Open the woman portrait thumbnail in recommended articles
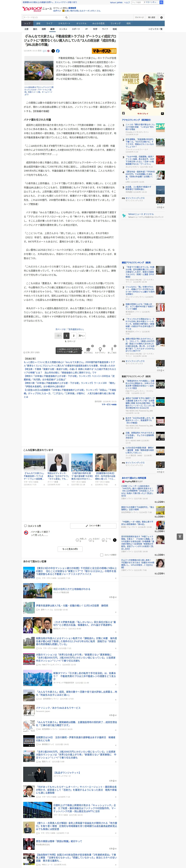The height and width of the screenshot is (868, 186). tap(58, 462)
